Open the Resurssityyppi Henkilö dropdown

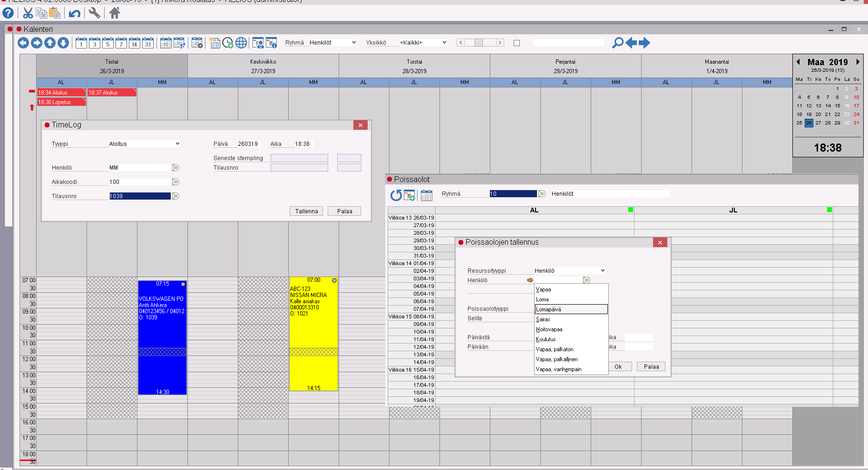[569, 270]
